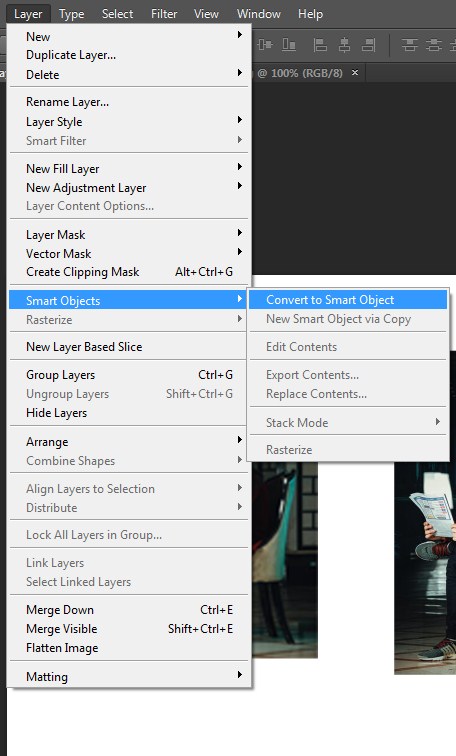The image size is (456, 756).
Task: Click the align bottom edges icon
Action: point(289,45)
